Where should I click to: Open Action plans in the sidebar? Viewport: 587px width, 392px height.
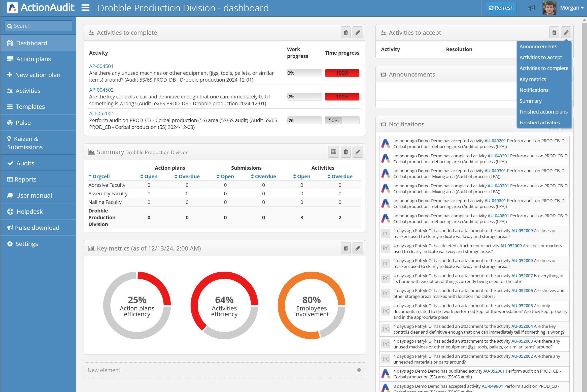33,59
